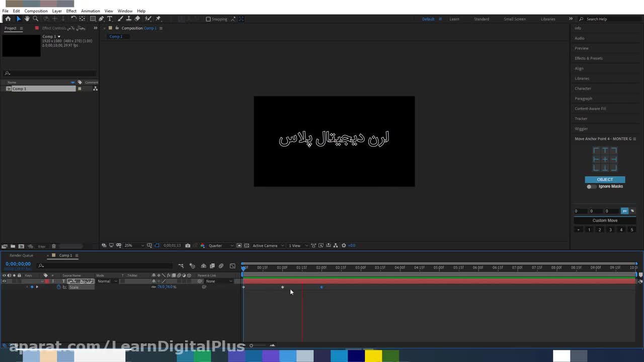The image size is (644, 362).
Task: Toggle the Ignore Masks switch
Action: click(591, 187)
